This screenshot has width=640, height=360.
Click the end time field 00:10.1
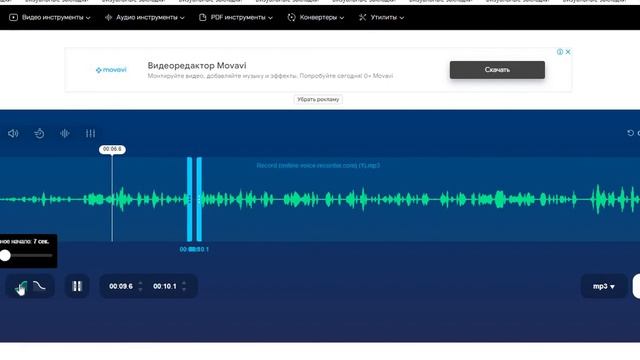[164, 287]
